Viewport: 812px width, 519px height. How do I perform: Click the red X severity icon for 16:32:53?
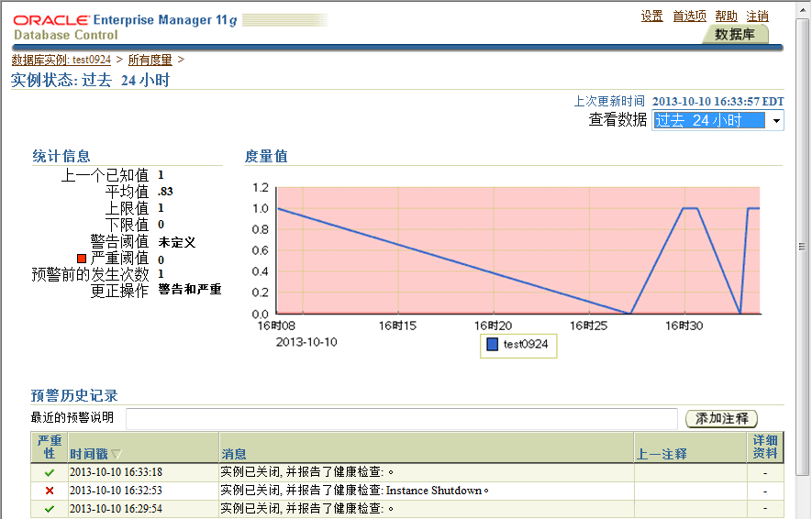50,491
